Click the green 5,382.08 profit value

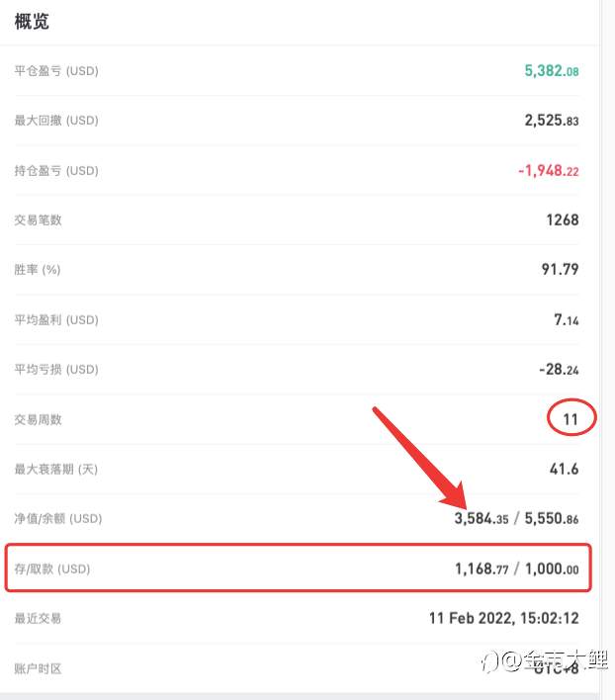click(x=551, y=70)
